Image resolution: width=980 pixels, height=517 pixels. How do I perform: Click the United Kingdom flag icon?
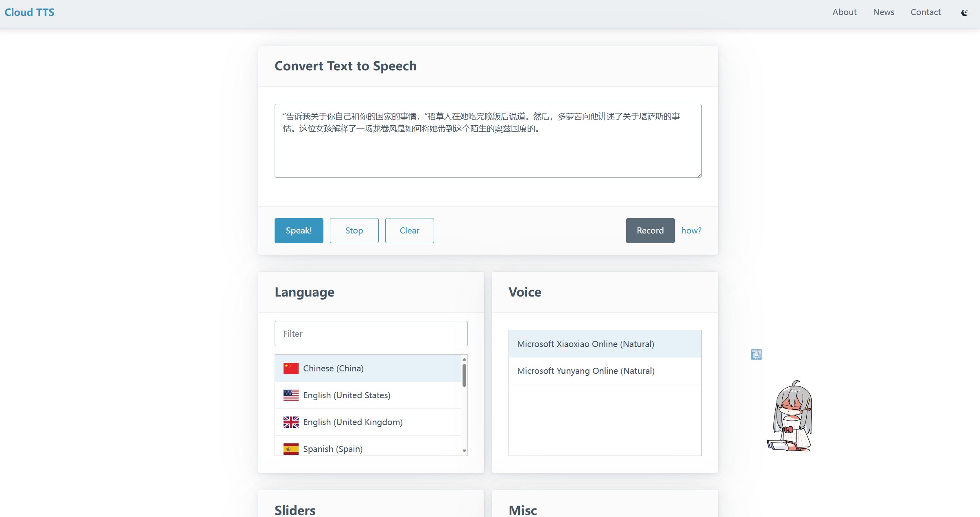coord(290,422)
